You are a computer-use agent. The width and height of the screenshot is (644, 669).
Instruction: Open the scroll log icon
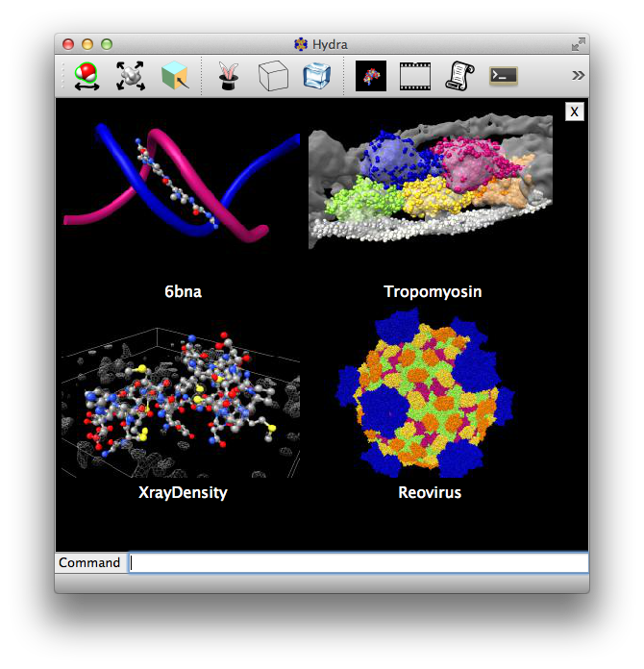click(x=459, y=76)
